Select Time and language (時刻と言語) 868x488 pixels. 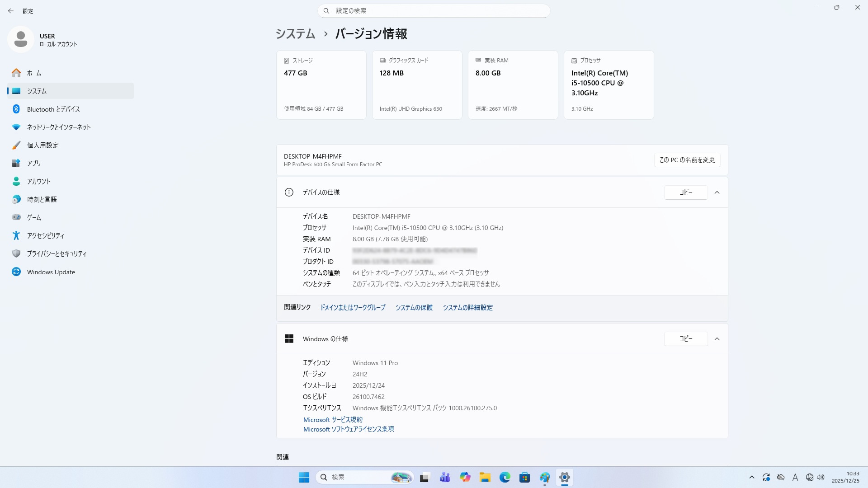[42, 199]
